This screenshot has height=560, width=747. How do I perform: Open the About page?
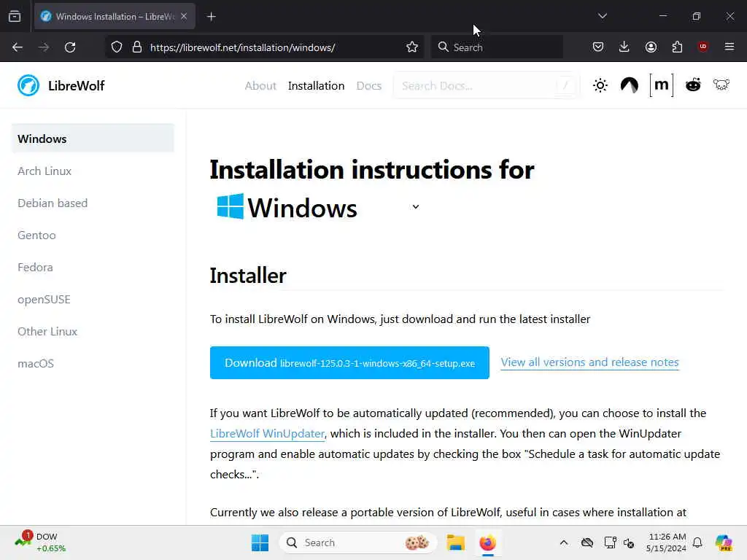(x=260, y=86)
